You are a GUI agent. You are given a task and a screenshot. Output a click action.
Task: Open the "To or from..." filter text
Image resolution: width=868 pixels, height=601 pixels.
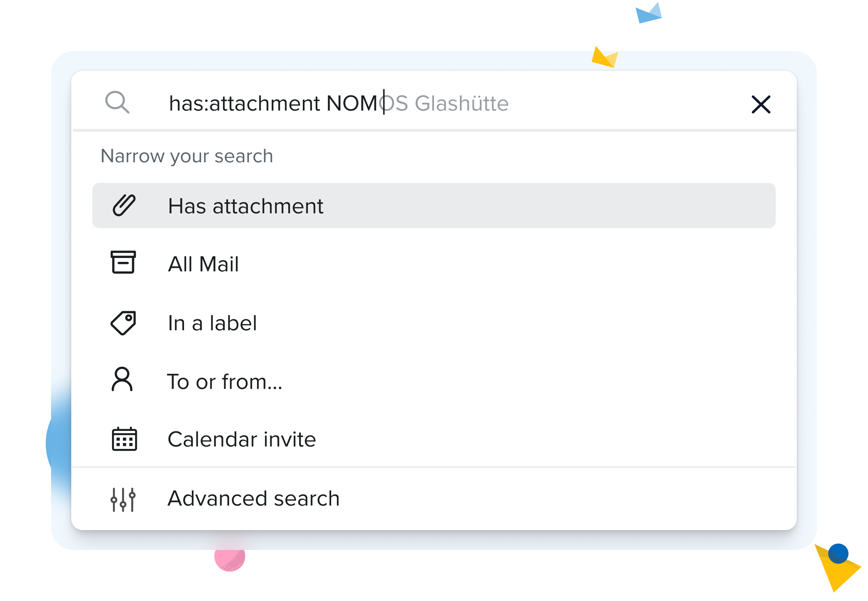(x=224, y=382)
